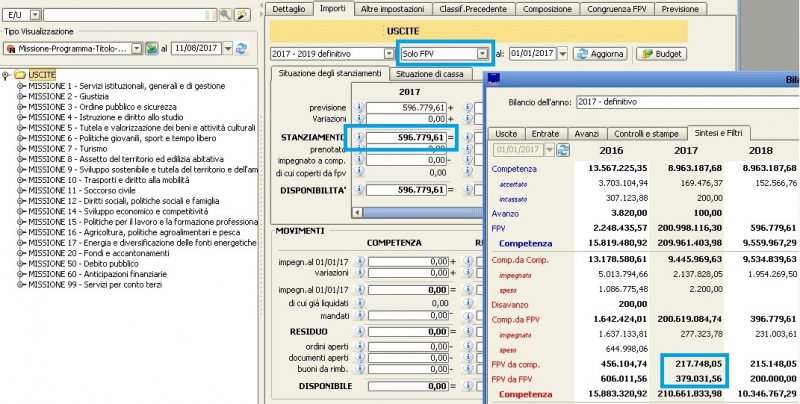Click info icon next to mandati field
The image size is (800, 404).
(x=359, y=314)
